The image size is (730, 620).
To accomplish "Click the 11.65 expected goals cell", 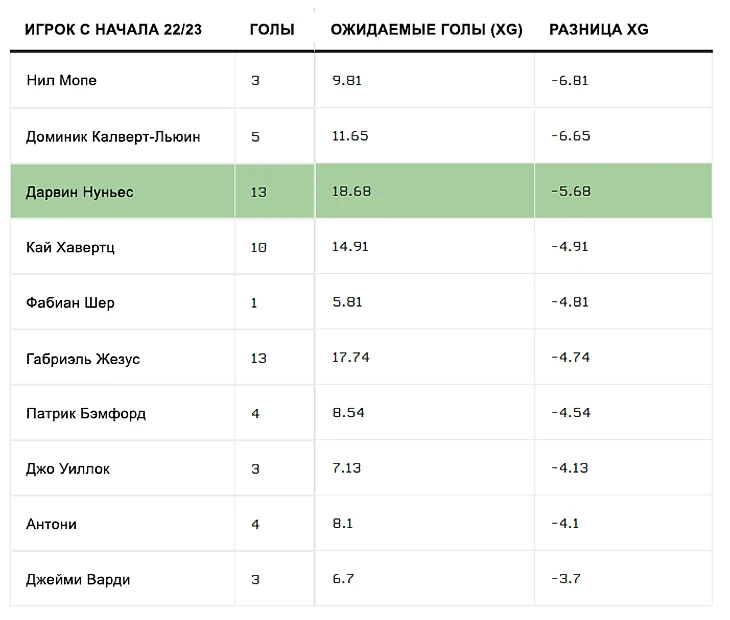I will point(351,136).
